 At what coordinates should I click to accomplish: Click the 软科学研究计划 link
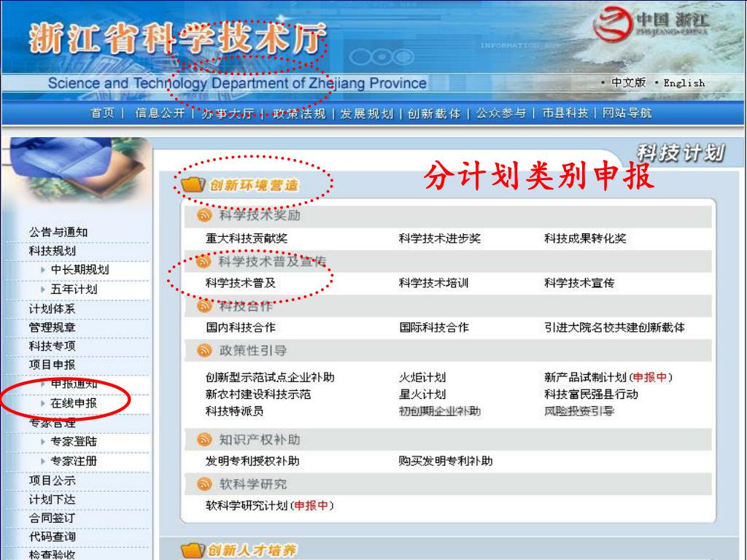point(247,505)
